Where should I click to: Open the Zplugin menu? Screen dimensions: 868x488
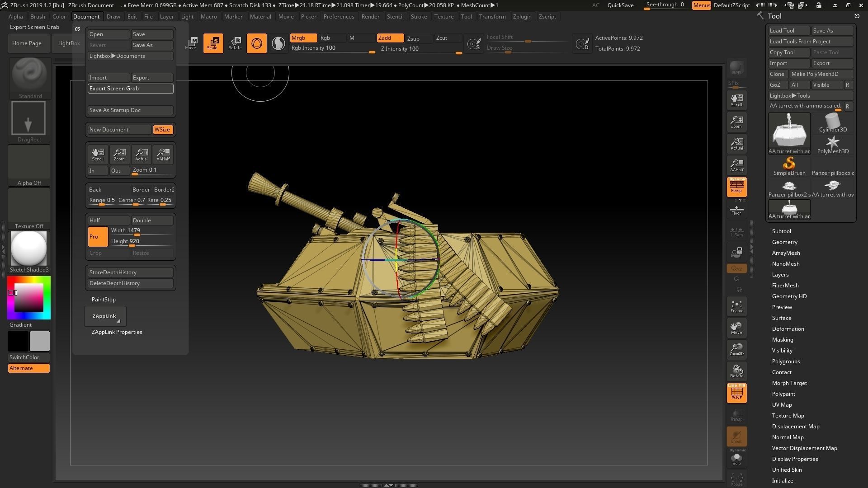coord(522,17)
